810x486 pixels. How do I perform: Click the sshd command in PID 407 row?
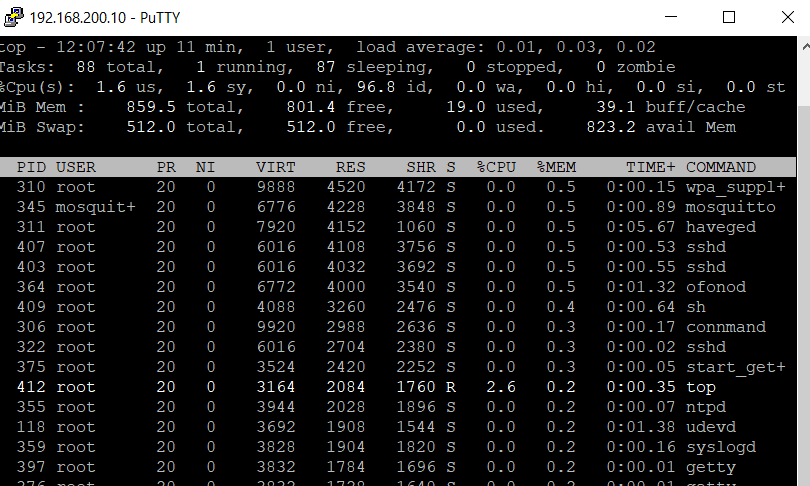click(706, 247)
